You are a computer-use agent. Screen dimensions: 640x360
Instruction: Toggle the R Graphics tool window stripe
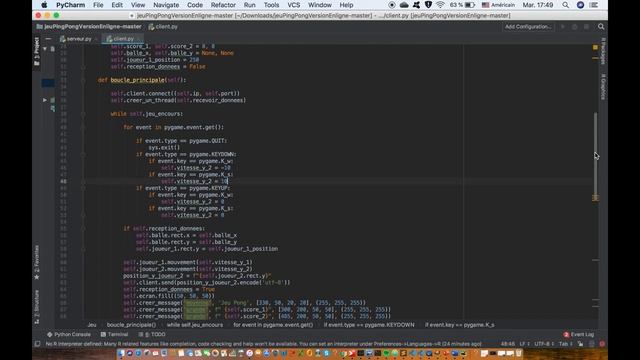(x=603, y=87)
